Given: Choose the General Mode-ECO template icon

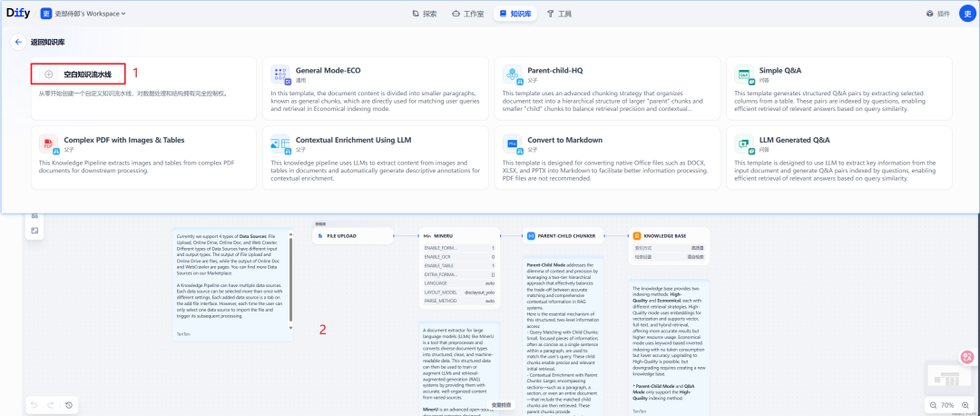Looking at the screenshot, I should coord(280,75).
